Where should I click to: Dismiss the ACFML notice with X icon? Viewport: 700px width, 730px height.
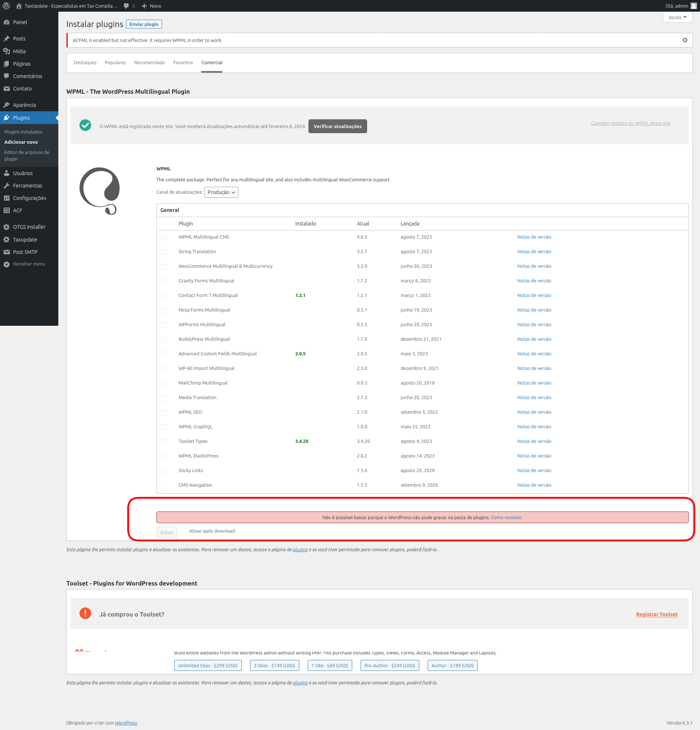click(x=685, y=40)
